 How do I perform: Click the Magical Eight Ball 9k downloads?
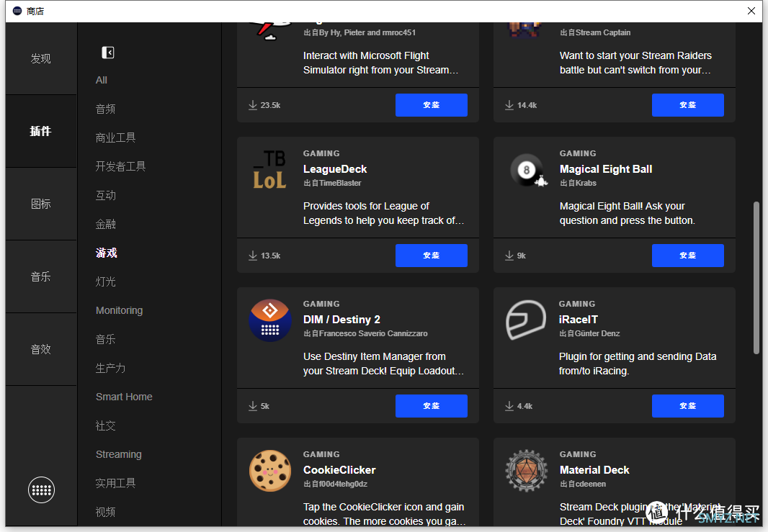coord(515,256)
